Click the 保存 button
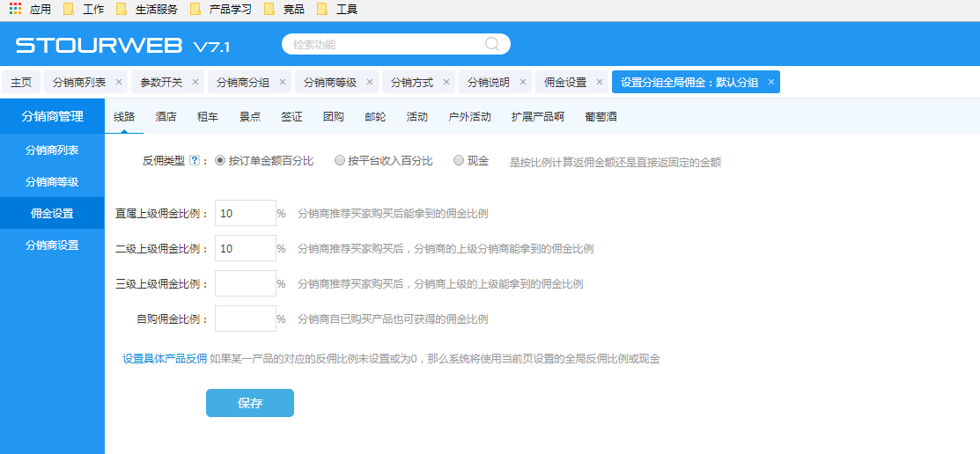Viewport: 980px width, 454px height. coord(250,403)
